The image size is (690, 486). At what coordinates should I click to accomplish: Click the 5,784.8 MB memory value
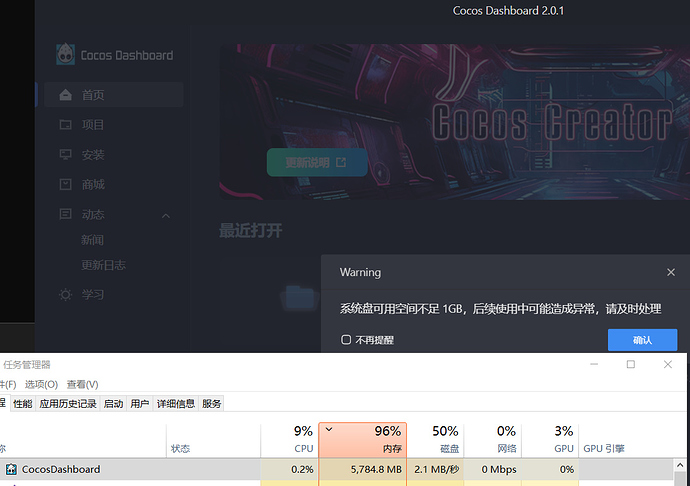click(376, 469)
